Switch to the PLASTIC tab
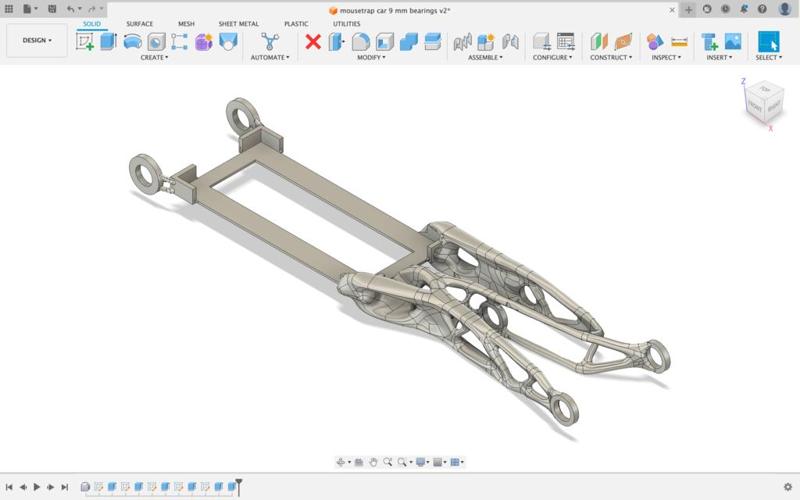Viewport: 800px width, 500px height. (x=296, y=24)
